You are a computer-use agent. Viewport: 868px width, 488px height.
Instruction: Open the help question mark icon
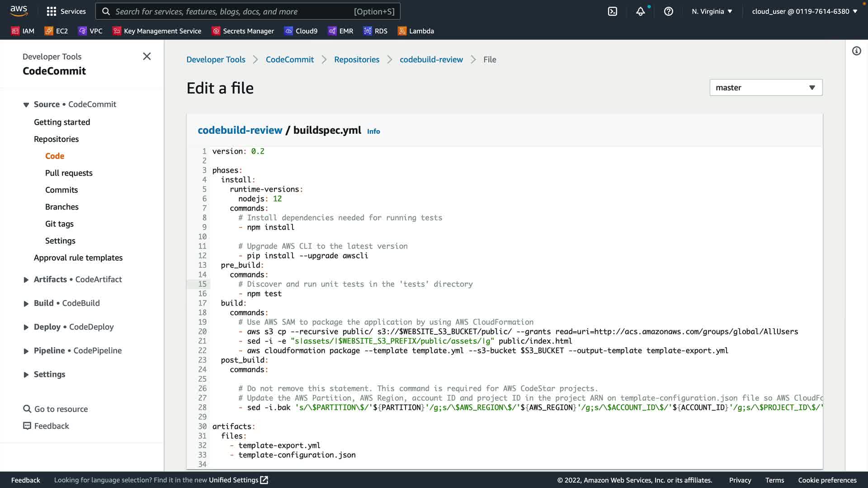[668, 11]
